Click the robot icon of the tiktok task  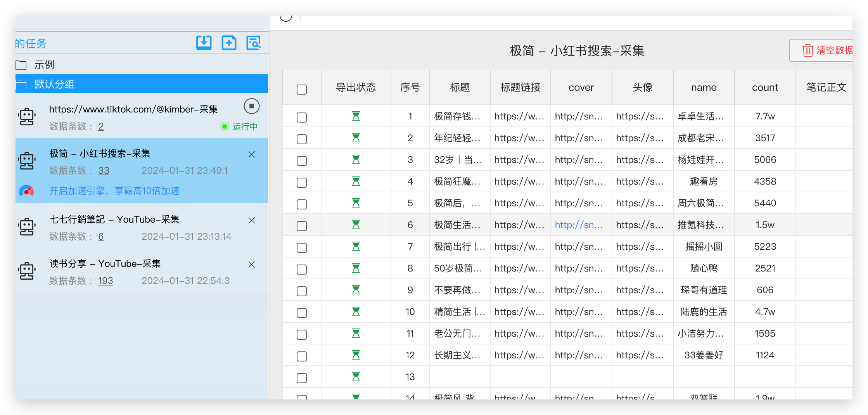coord(27,116)
